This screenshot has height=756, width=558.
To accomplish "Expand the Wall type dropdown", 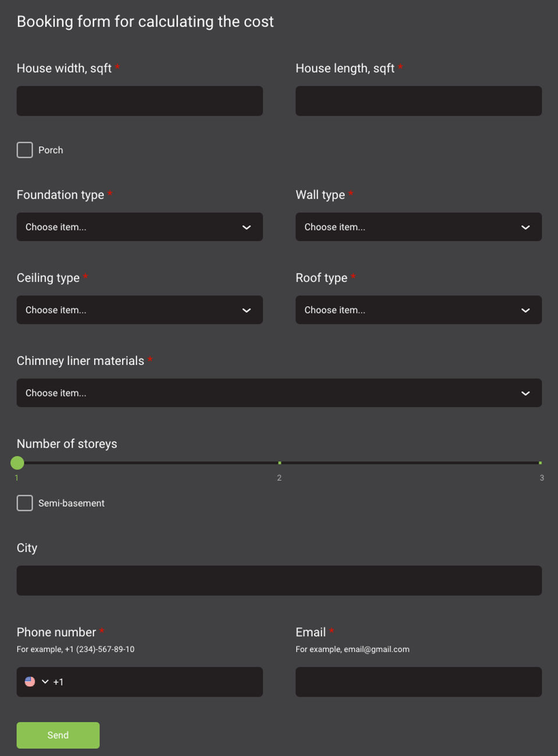I will (419, 227).
